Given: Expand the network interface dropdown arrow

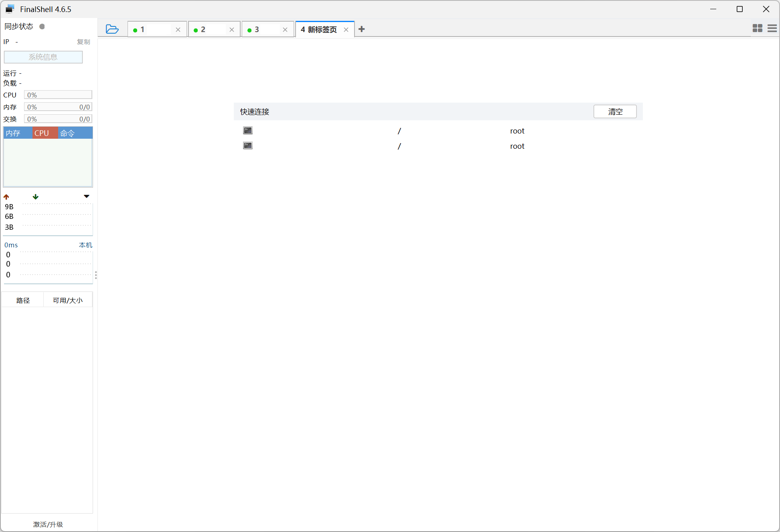Looking at the screenshot, I should tap(86, 196).
